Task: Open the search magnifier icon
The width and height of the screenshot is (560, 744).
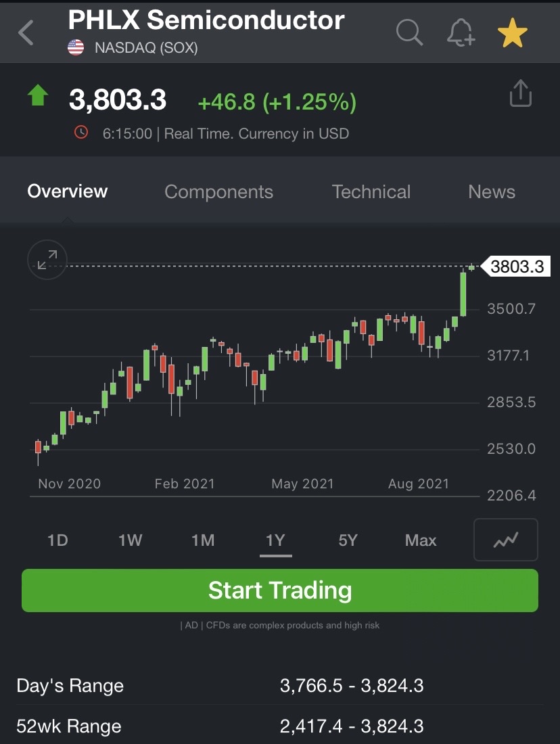Action: tap(409, 32)
